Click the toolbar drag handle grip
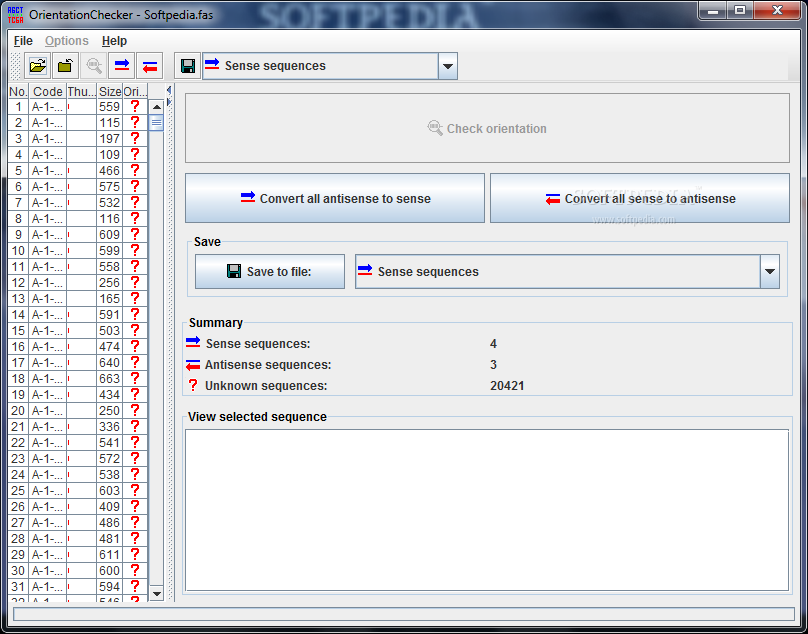 pos(16,66)
